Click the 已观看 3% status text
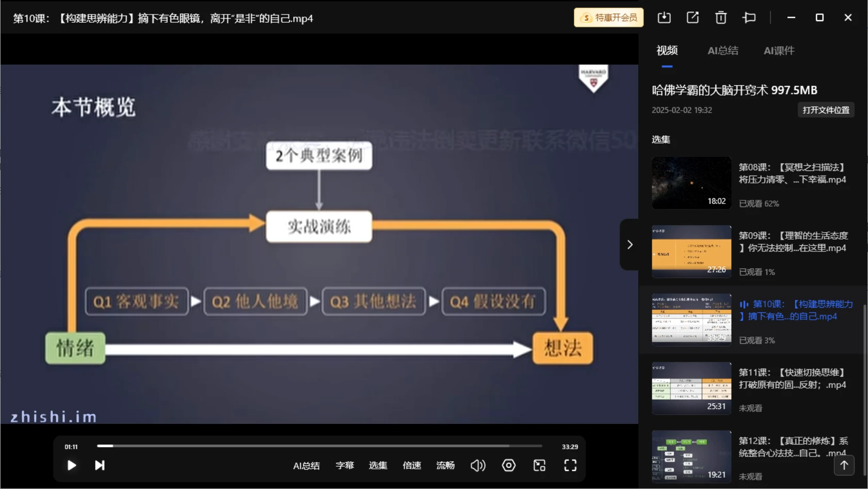868x489 pixels. (x=757, y=341)
